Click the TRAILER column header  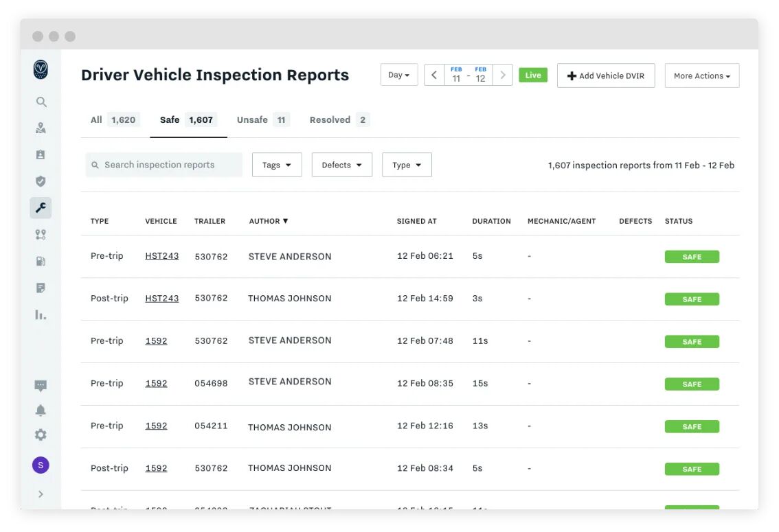[210, 221]
